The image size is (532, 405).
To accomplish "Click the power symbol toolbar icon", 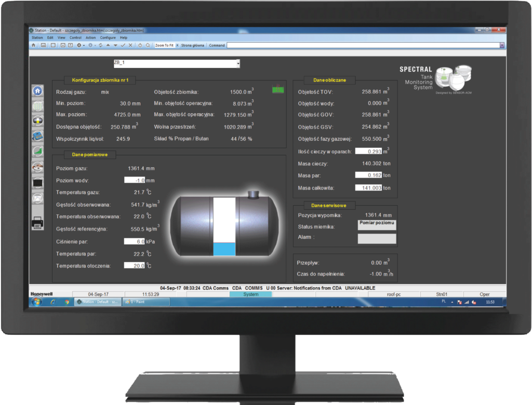I will (x=140, y=45).
